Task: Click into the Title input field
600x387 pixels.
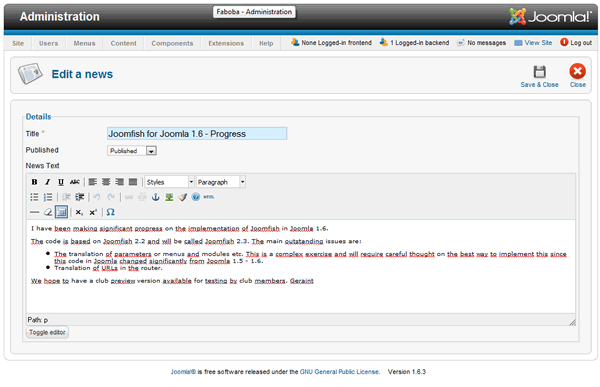Action: point(197,134)
